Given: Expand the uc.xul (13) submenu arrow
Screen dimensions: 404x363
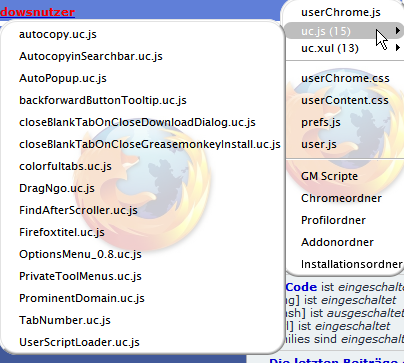Looking at the screenshot, I should click(397, 48).
